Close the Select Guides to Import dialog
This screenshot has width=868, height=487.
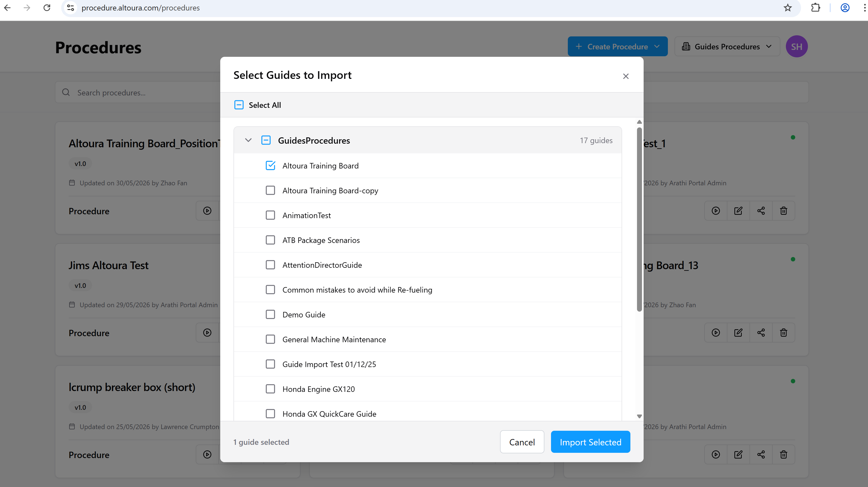(x=626, y=76)
